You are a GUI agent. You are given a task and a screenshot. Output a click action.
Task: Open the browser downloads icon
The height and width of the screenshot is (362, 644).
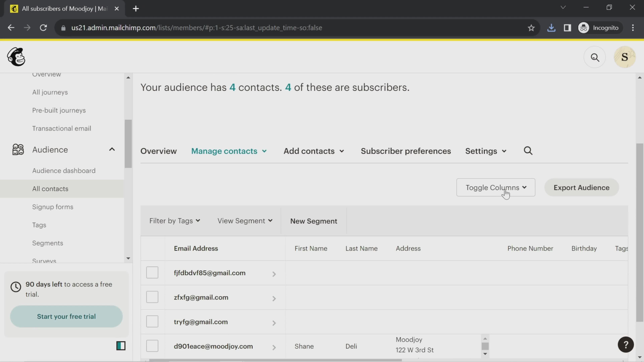551,28
